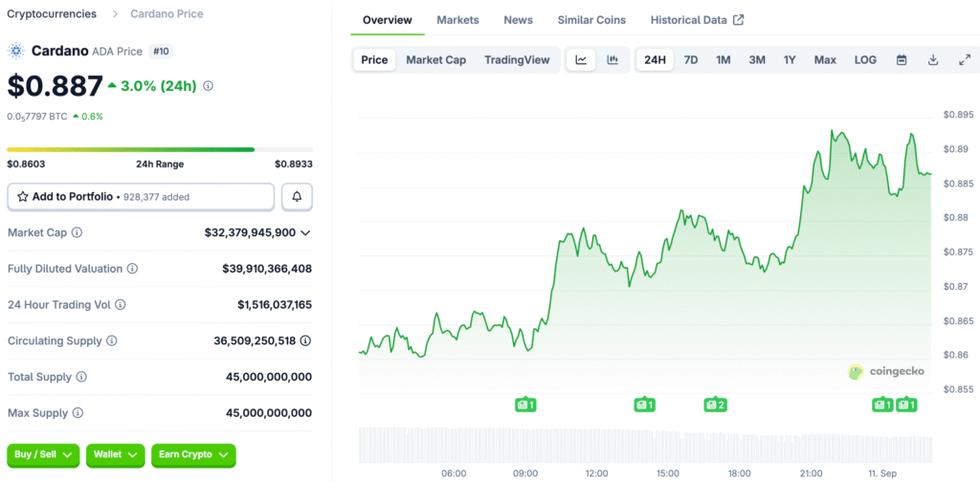
Task: Click the star icon in Add to Portfolio
Action: coord(23,197)
